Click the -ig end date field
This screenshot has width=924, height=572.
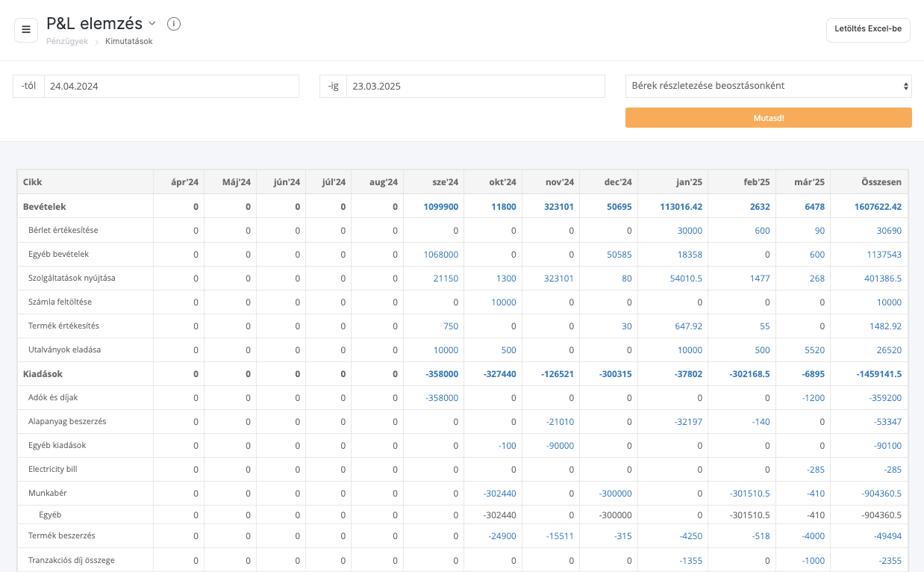click(475, 86)
